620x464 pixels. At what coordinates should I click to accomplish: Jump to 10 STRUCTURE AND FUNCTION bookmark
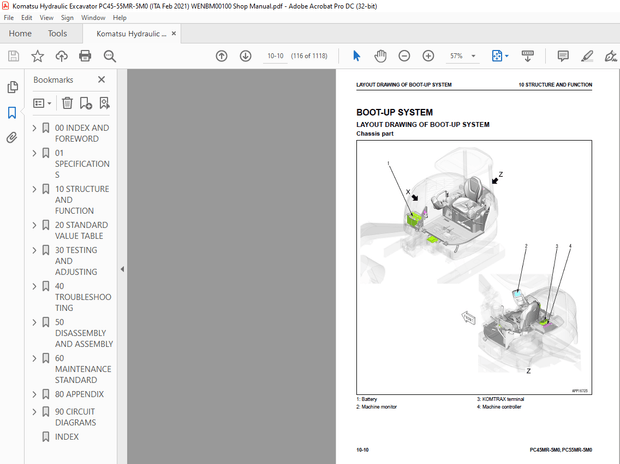(x=82, y=200)
